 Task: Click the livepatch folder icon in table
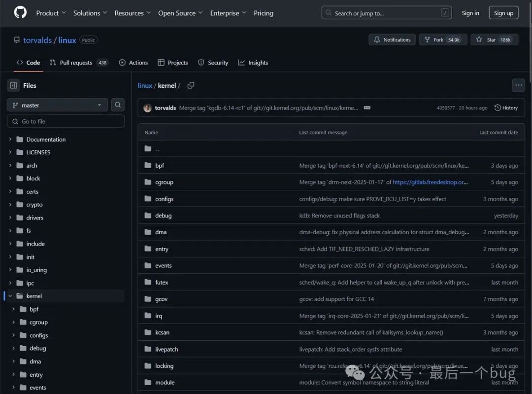click(x=148, y=349)
